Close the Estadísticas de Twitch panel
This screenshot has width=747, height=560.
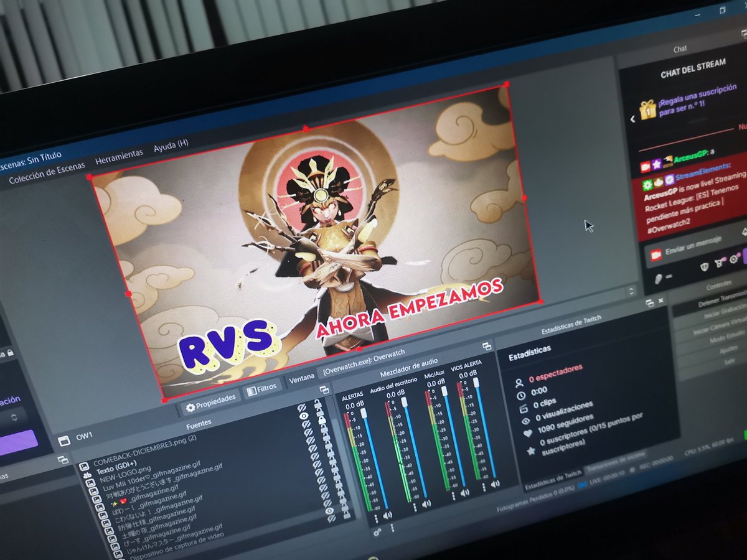[660, 301]
